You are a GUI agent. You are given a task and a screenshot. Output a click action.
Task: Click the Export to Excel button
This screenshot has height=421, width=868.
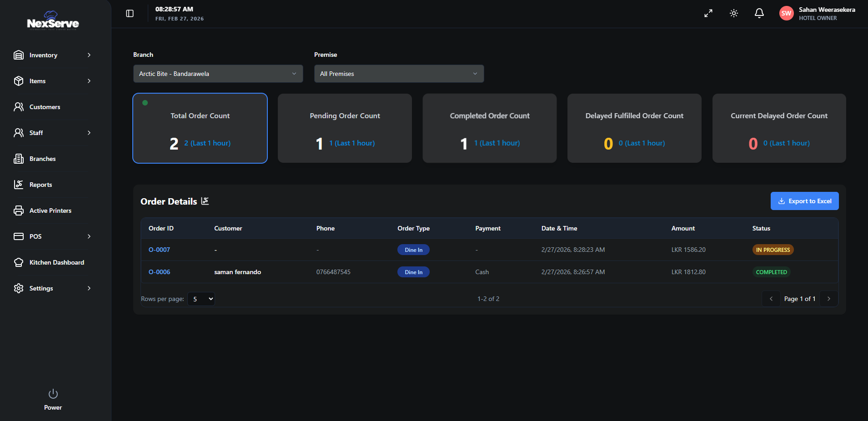click(x=804, y=201)
